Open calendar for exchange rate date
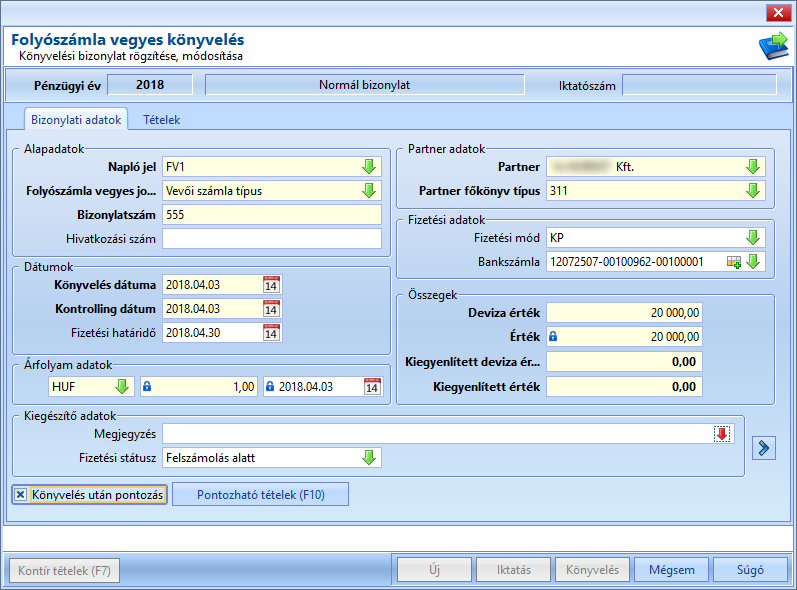 click(x=372, y=387)
